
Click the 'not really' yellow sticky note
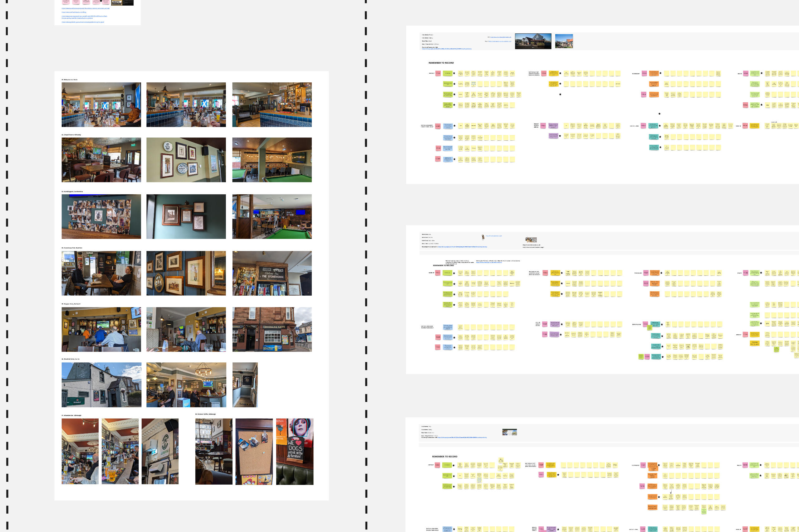pos(568,273)
